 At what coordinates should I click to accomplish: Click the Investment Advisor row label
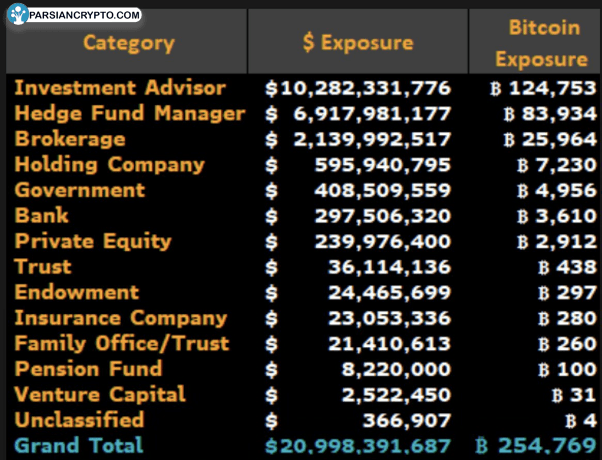pyautogui.click(x=121, y=88)
